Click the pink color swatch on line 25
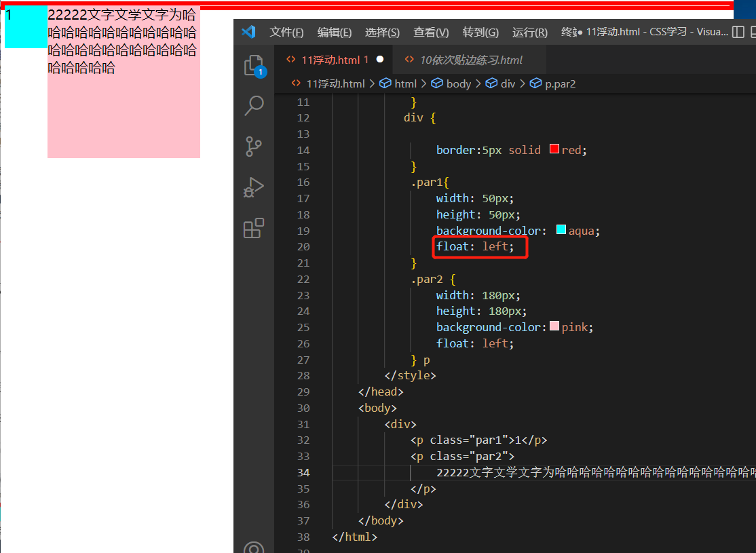Image resolution: width=756 pixels, height=553 pixels. [x=554, y=326]
